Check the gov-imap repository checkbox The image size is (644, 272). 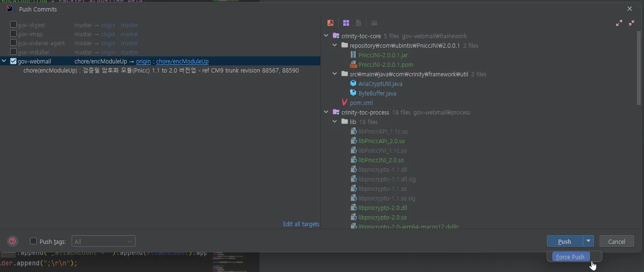click(x=13, y=34)
